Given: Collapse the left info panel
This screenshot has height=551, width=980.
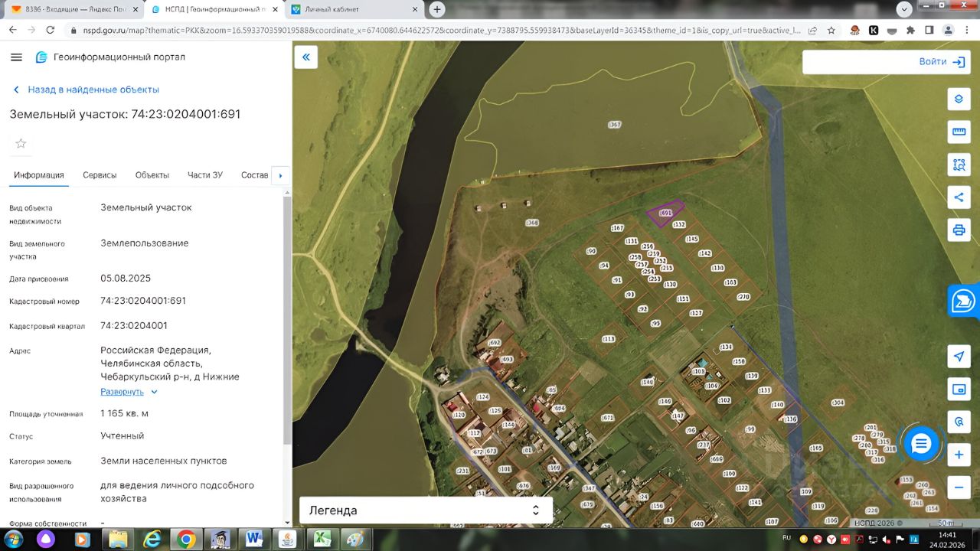Looking at the screenshot, I should 305,57.
